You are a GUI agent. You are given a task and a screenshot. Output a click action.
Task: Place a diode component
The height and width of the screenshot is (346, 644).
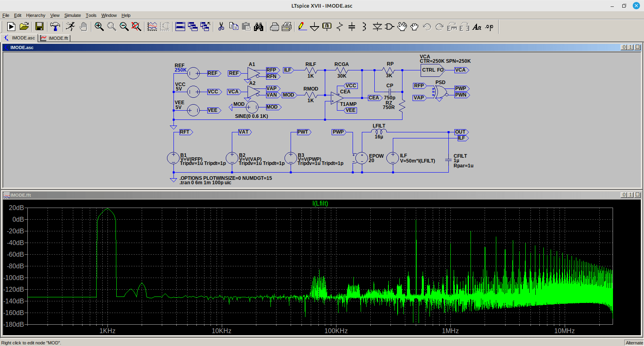(377, 27)
